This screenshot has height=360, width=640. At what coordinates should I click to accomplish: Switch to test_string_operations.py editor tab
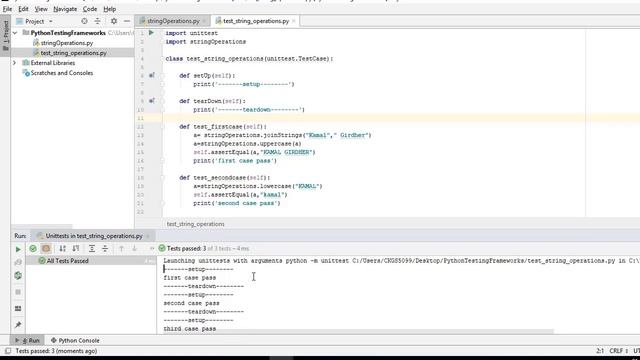[x=256, y=21]
